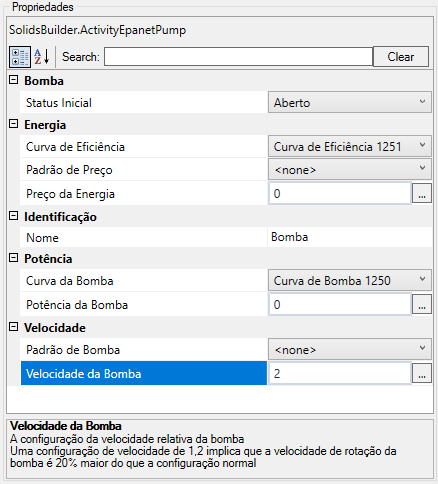The width and height of the screenshot is (438, 484).
Task: Click the Clear search button
Action: click(x=401, y=57)
